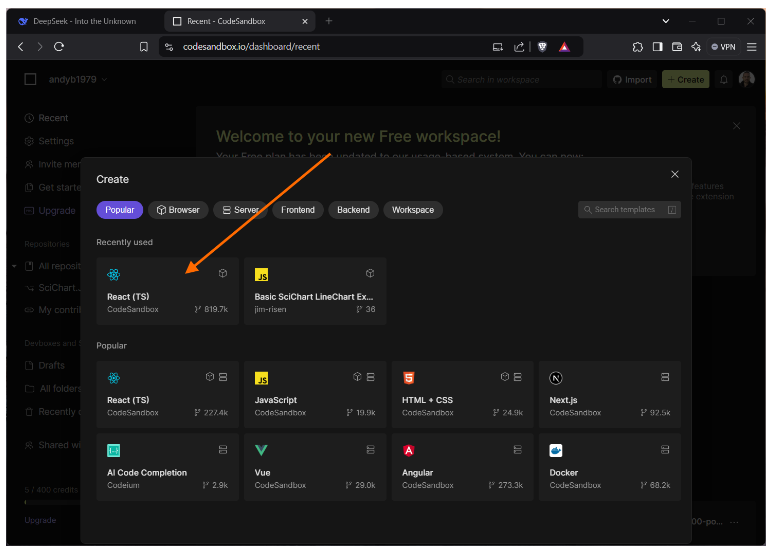Click the Angular logo icon

(409, 450)
